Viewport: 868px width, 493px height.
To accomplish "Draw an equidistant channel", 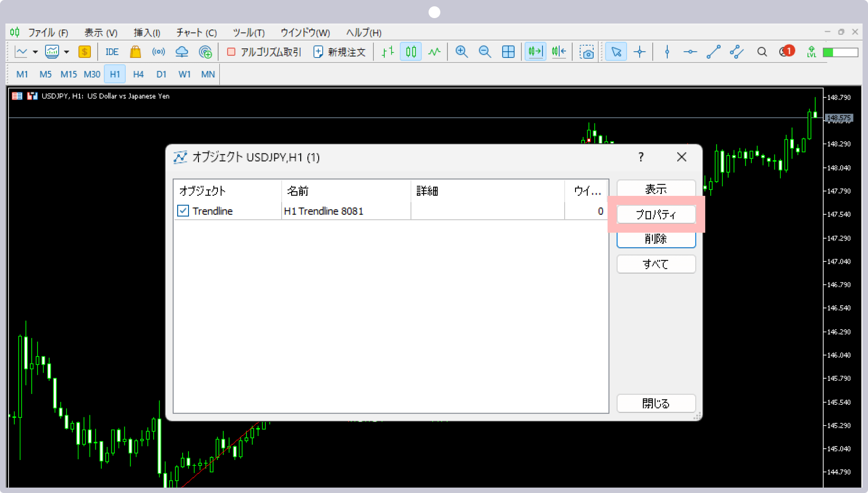I will pos(737,52).
